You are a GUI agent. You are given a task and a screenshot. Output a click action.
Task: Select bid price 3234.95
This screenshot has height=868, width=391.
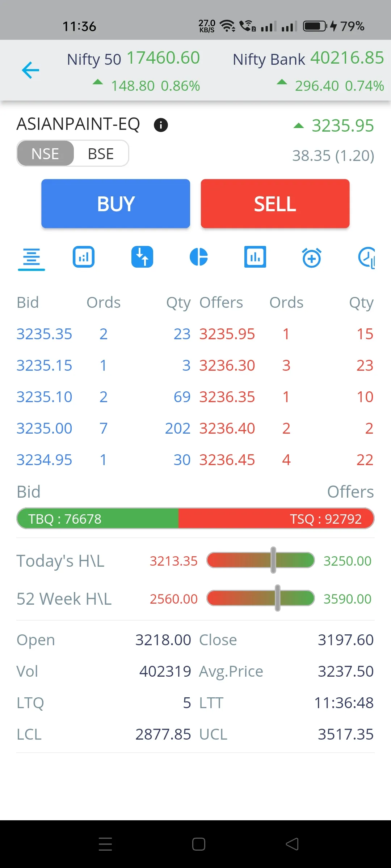pyautogui.click(x=44, y=460)
